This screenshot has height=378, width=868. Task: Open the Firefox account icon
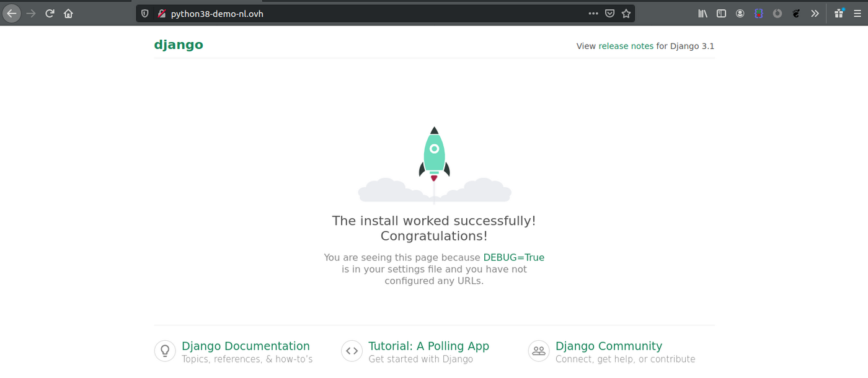pyautogui.click(x=740, y=14)
